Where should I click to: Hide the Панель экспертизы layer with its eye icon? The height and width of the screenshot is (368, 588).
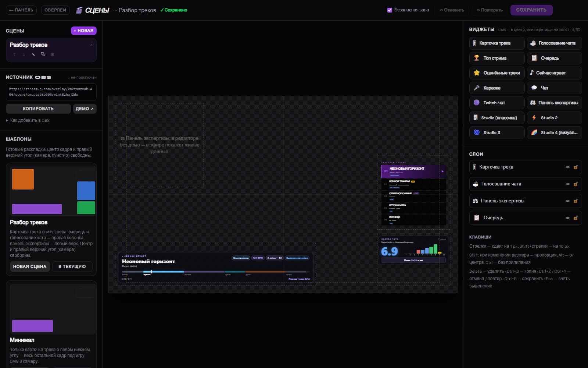(567, 201)
